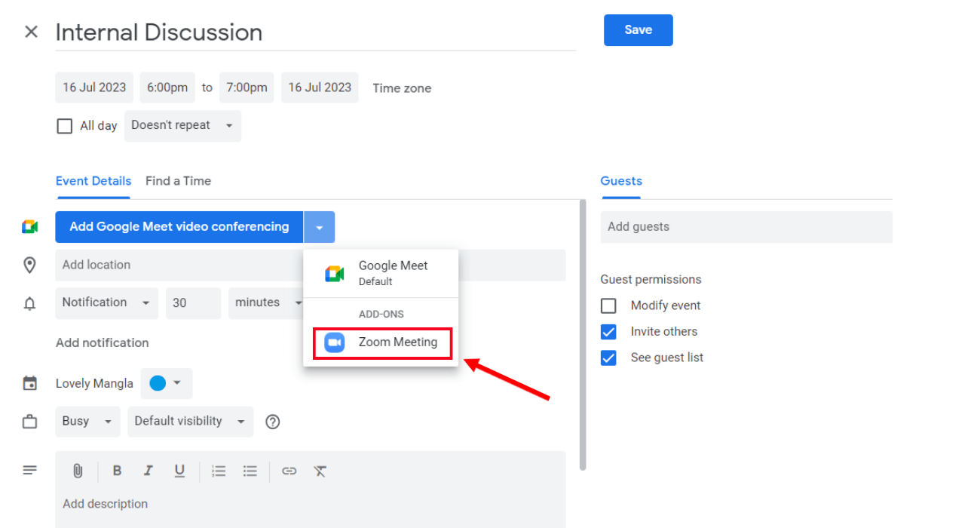
Task: Open the end time 7:00pm picker
Action: [x=247, y=87]
